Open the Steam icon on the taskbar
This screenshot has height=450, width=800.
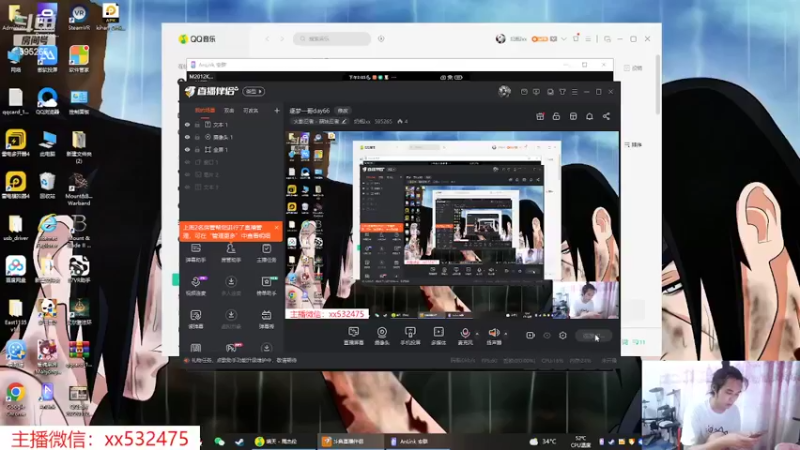tap(239, 441)
